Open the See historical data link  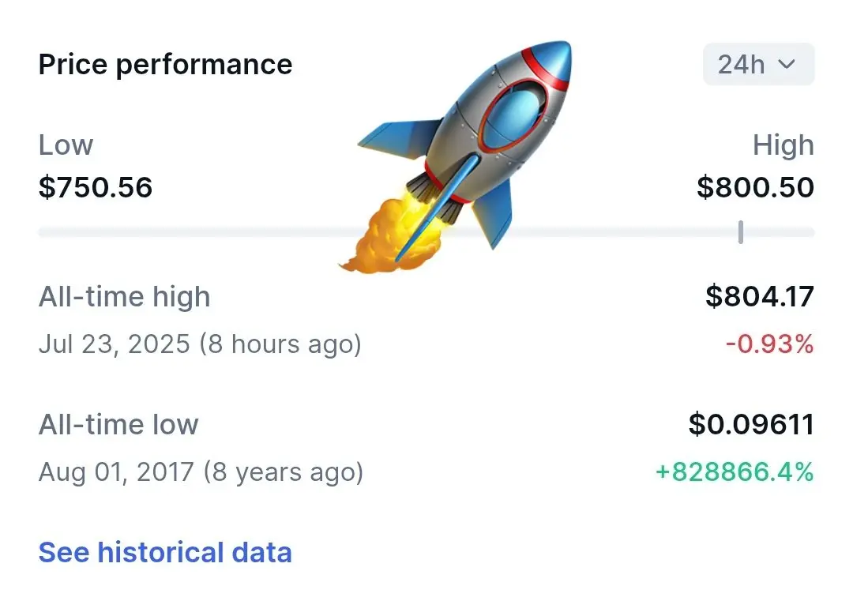pos(165,552)
